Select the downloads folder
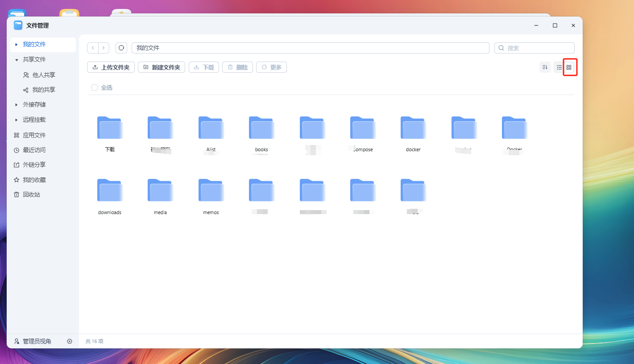 click(110, 197)
